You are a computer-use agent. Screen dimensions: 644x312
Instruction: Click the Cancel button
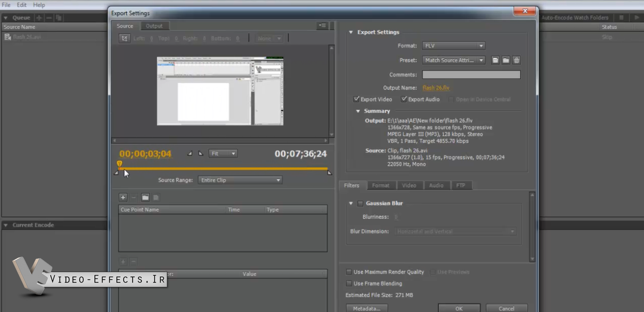tap(506, 308)
